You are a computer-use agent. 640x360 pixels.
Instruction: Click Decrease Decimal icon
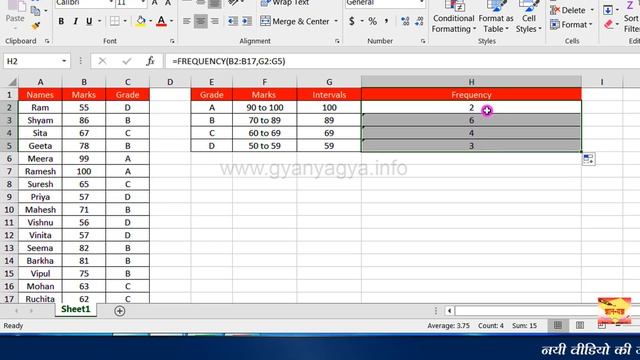(419, 21)
